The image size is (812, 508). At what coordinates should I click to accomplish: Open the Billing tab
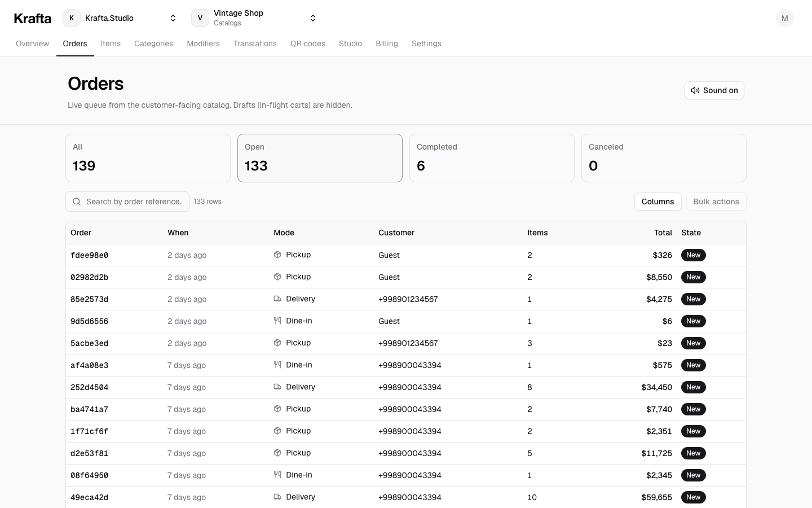tap(387, 43)
